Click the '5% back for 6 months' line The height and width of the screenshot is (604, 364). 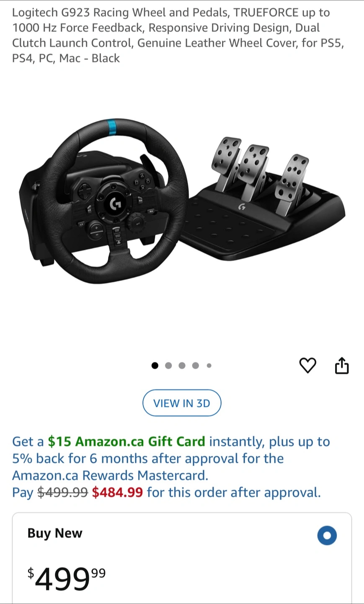click(x=148, y=458)
